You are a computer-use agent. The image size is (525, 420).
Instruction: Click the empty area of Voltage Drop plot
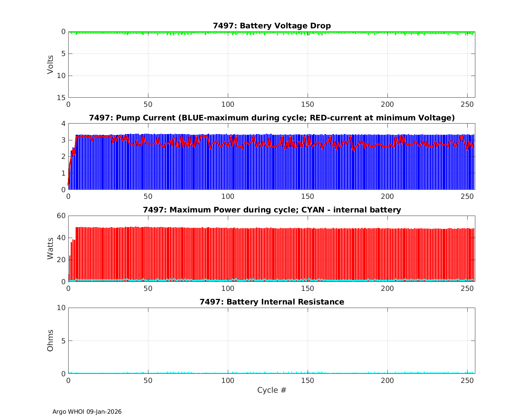coord(272,66)
